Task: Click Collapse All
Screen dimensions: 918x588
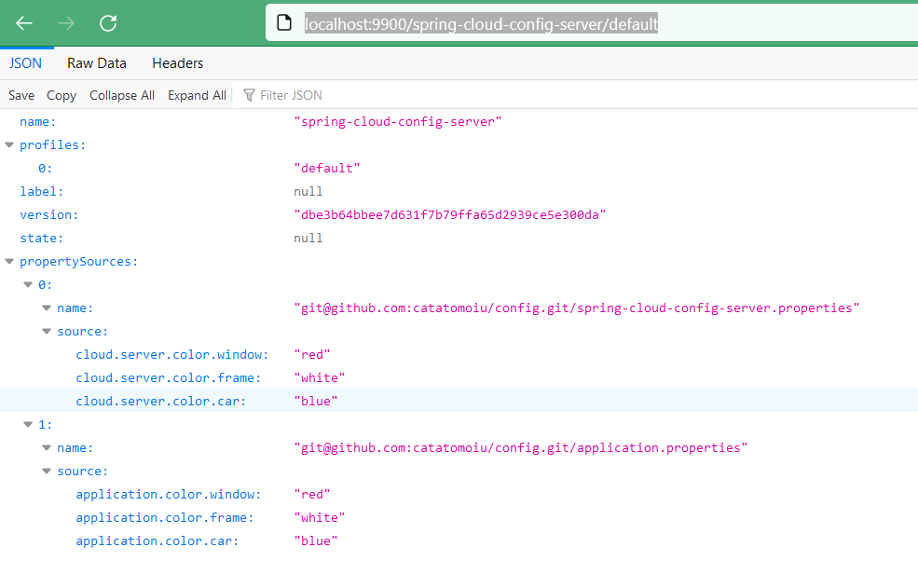Action: coord(122,95)
